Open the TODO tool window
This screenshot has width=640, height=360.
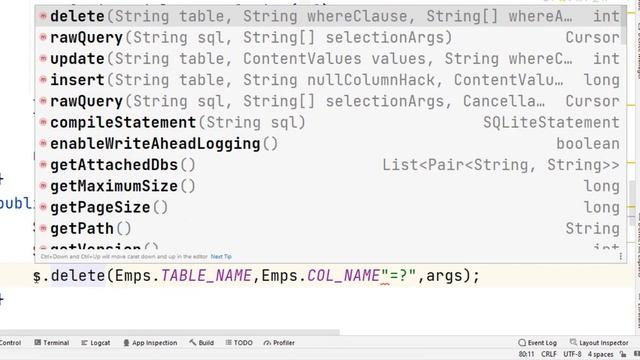[239, 343]
